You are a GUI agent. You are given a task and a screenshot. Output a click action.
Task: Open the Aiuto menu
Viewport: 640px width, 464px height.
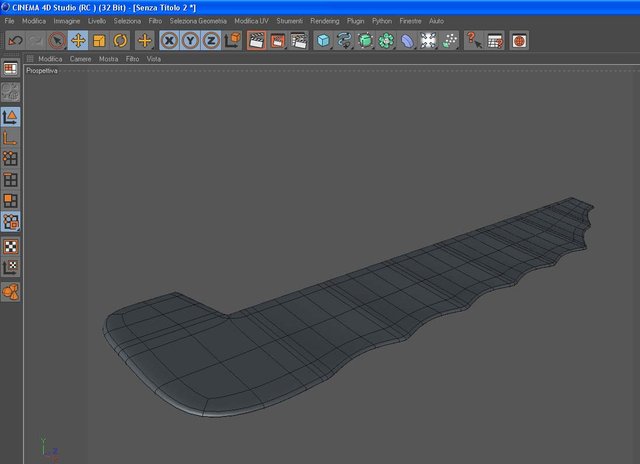tap(436, 21)
